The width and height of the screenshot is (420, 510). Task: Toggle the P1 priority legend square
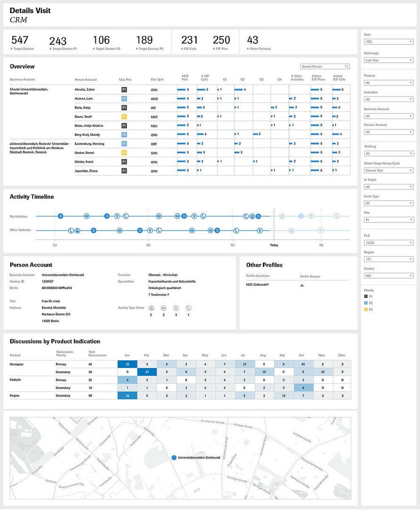pyautogui.click(x=366, y=297)
